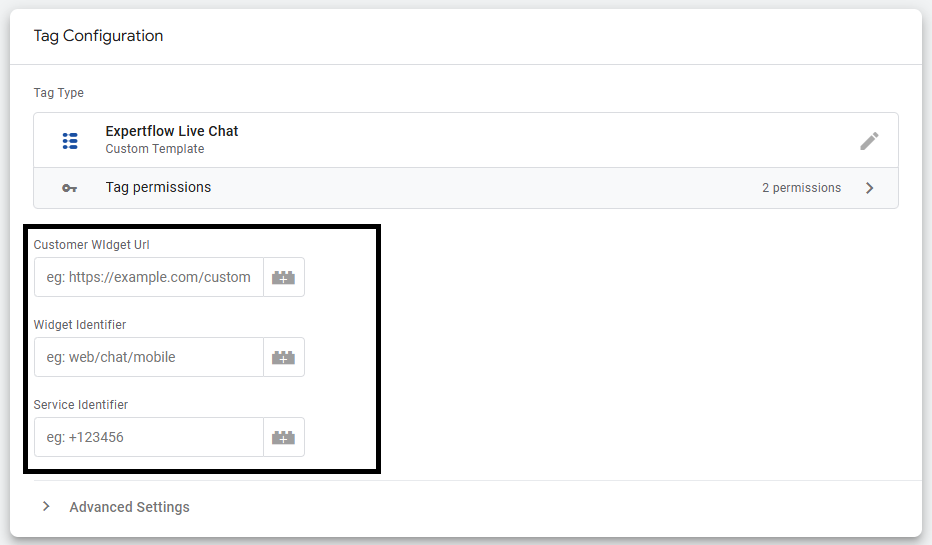Click the Widget Identifier label
The image size is (932, 545).
(80, 325)
